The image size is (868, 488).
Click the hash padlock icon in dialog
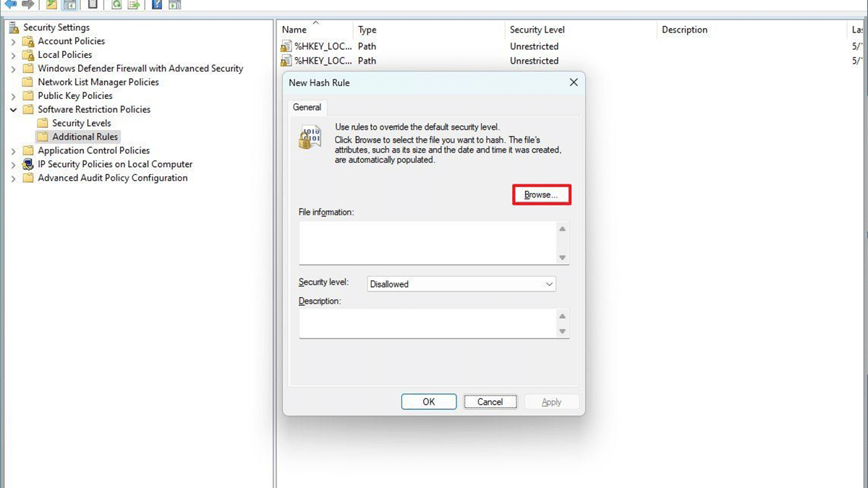click(310, 137)
